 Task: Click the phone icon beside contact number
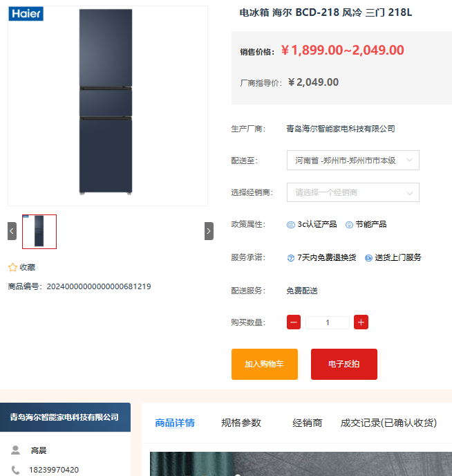point(15,470)
